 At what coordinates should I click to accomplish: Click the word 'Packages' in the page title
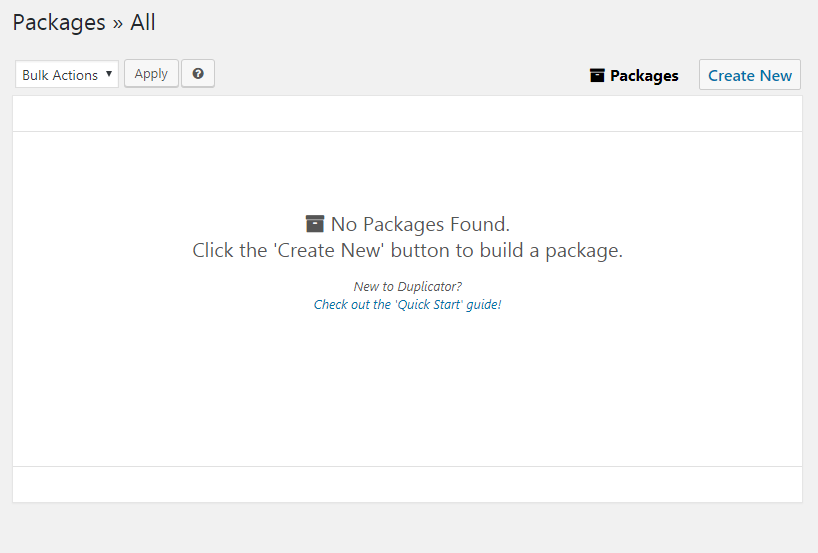coord(59,22)
